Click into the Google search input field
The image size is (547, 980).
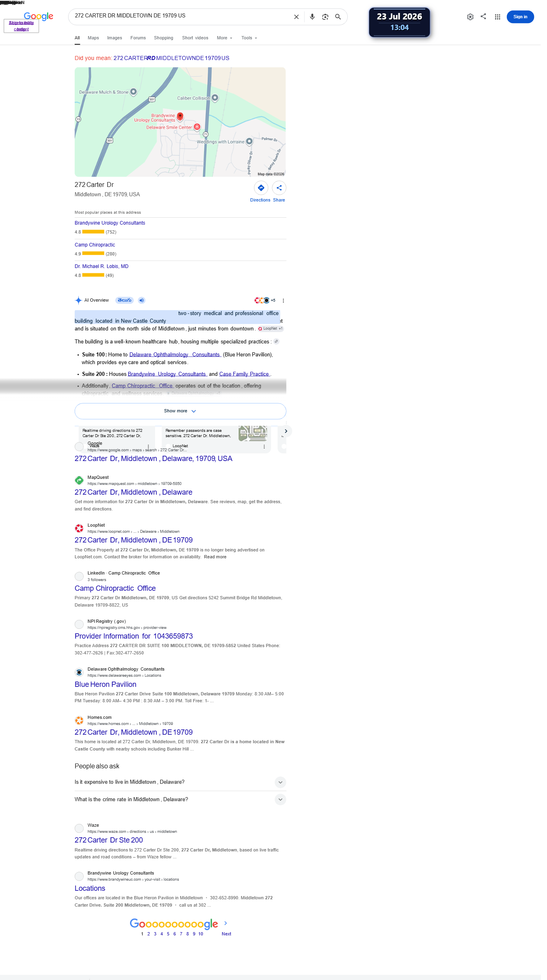click(x=181, y=16)
